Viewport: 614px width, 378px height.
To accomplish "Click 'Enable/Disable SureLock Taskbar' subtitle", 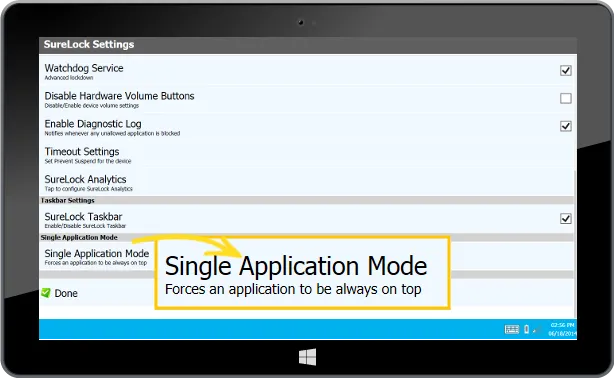I will coord(85,226).
